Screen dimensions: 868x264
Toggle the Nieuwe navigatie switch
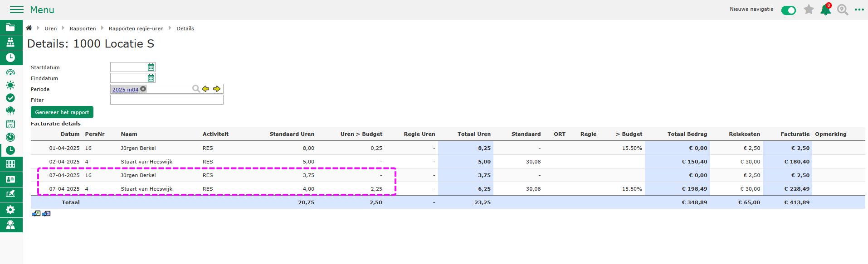[x=788, y=10]
